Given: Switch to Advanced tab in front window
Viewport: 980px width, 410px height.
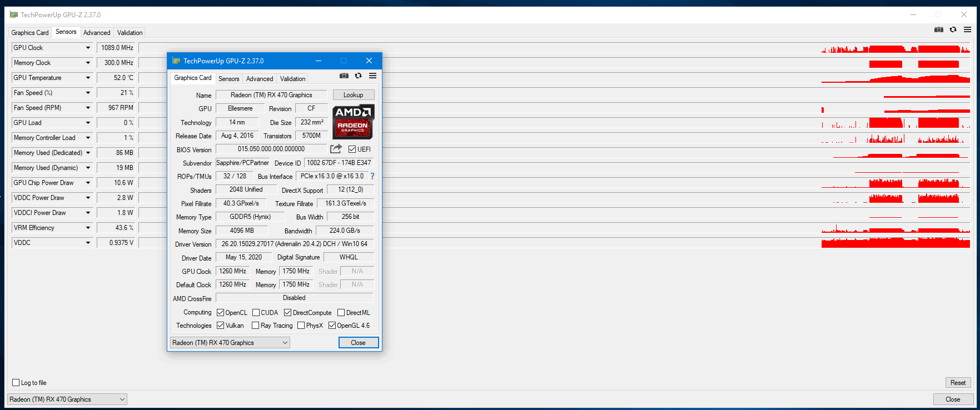Looking at the screenshot, I should (260, 79).
